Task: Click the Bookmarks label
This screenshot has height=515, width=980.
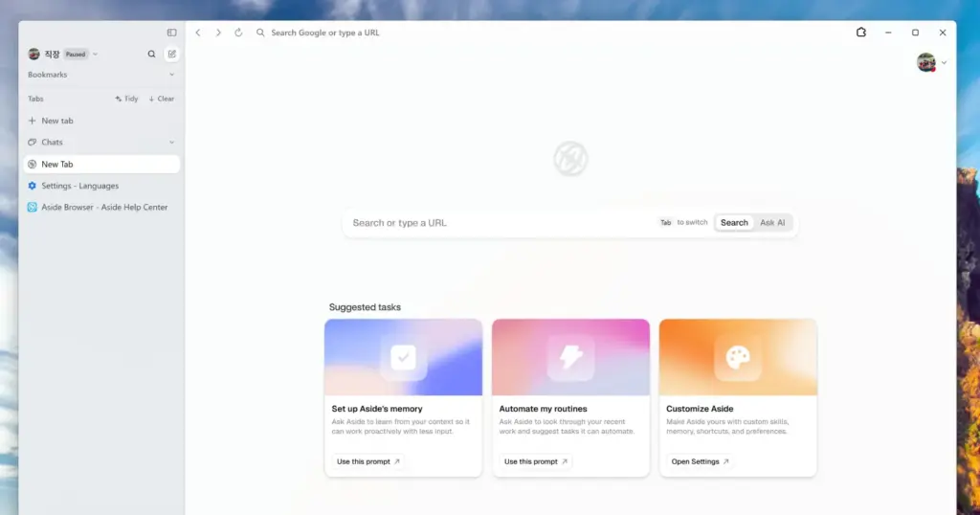Action: coord(48,75)
